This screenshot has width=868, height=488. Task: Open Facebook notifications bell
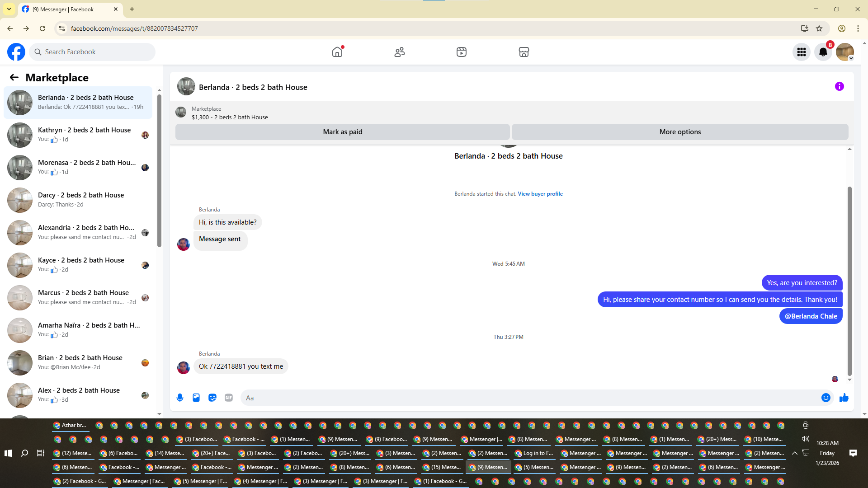(x=823, y=52)
